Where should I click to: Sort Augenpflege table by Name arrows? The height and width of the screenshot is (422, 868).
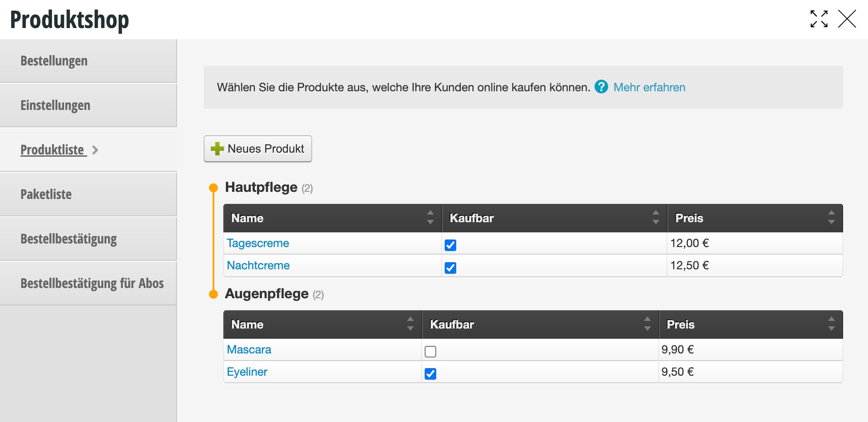pos(410,324)
